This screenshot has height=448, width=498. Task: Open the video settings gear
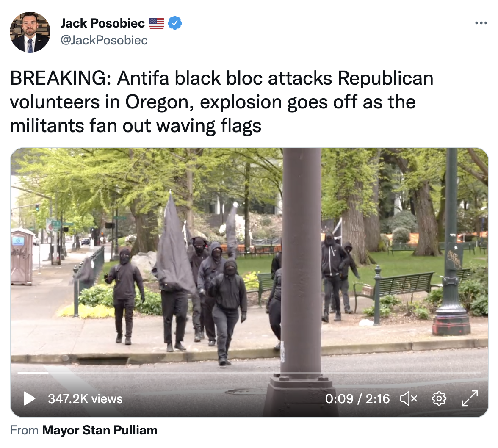(439, 398)
